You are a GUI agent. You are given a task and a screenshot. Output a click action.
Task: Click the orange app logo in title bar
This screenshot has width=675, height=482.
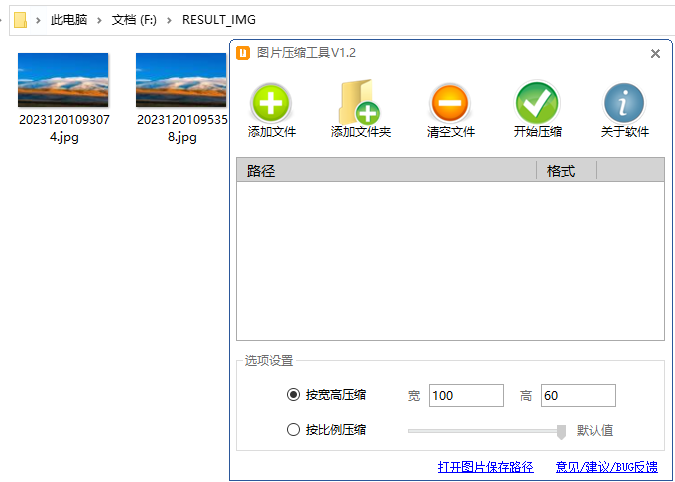pos(243,53)
